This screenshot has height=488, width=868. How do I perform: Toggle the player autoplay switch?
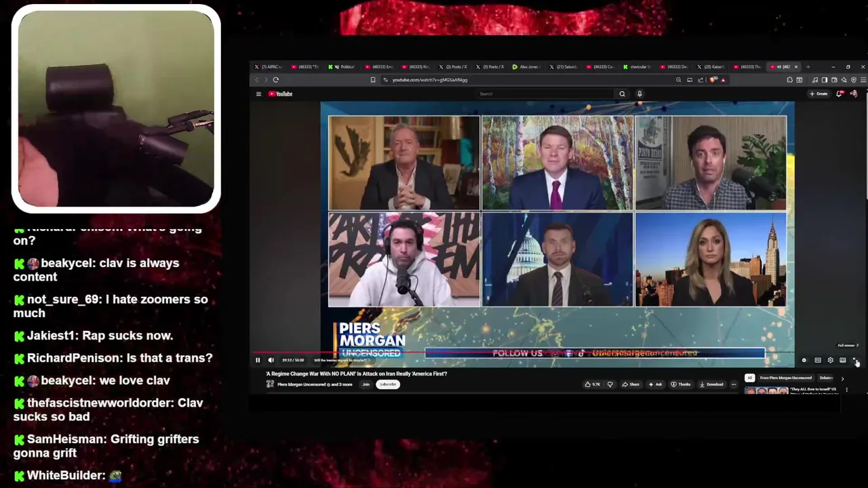click(804, 360)
